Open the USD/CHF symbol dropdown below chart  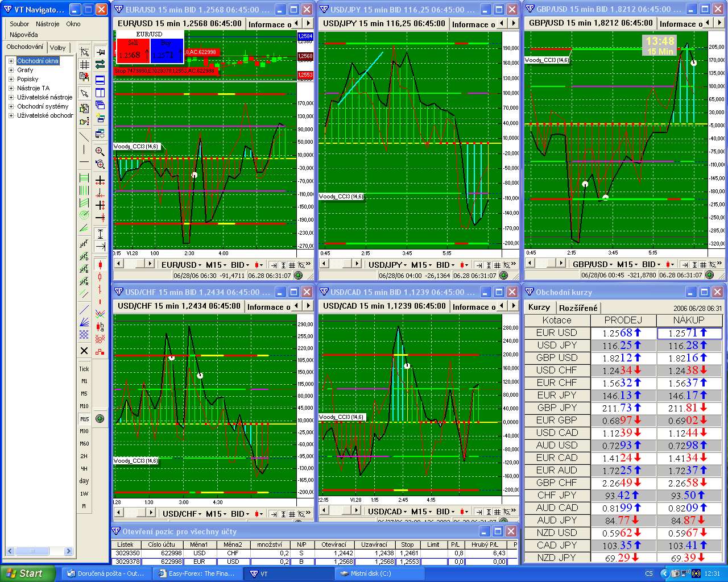[x=183, y=514]
